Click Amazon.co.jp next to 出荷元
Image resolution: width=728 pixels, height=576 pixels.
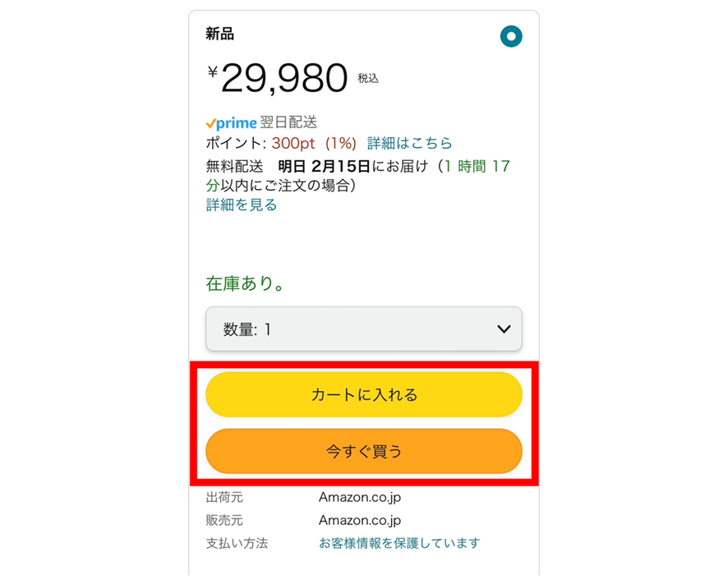tap(360, 497)
